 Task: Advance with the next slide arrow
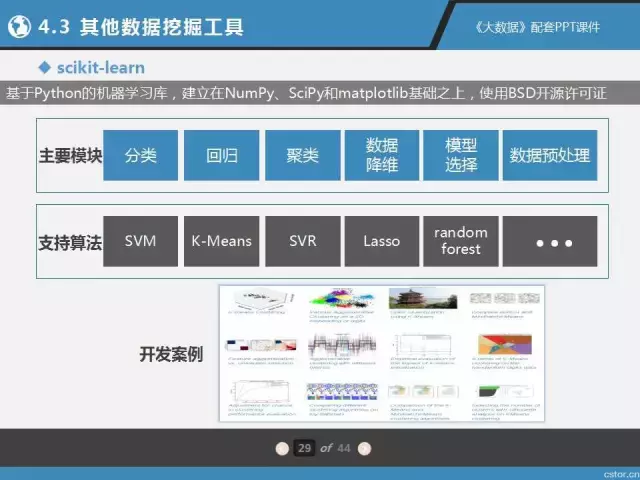tap(364, 449)
